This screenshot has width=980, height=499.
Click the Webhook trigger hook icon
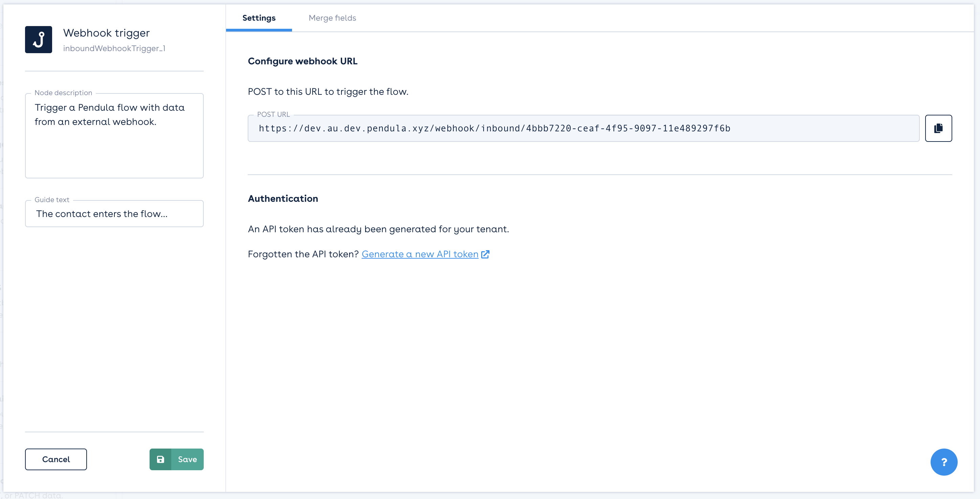[39, 40]
